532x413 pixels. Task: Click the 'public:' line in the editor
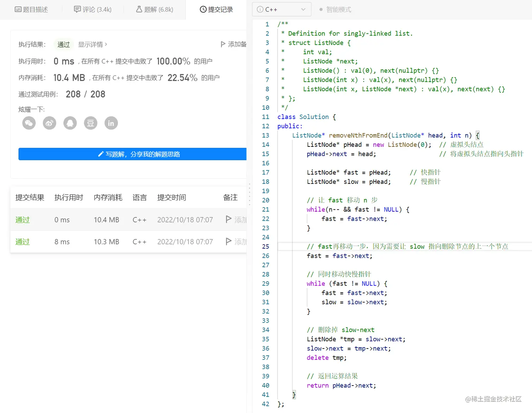coord(290,126)
